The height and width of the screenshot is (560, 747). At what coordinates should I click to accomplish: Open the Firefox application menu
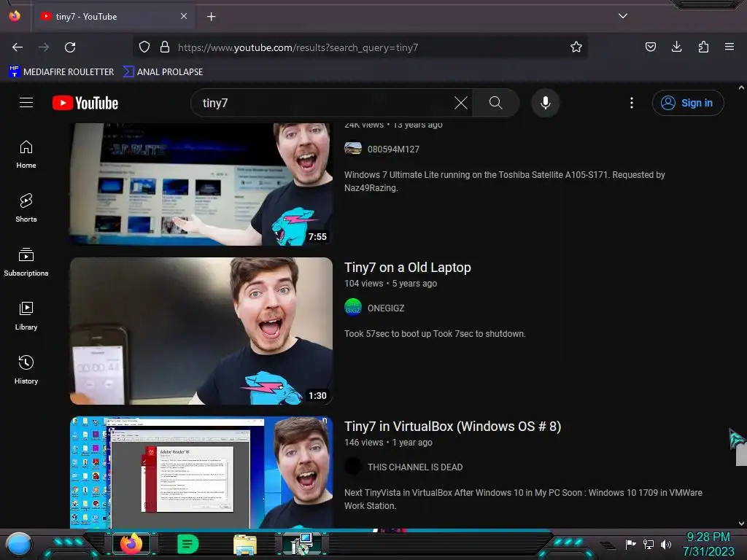click(x=729, y=47)
